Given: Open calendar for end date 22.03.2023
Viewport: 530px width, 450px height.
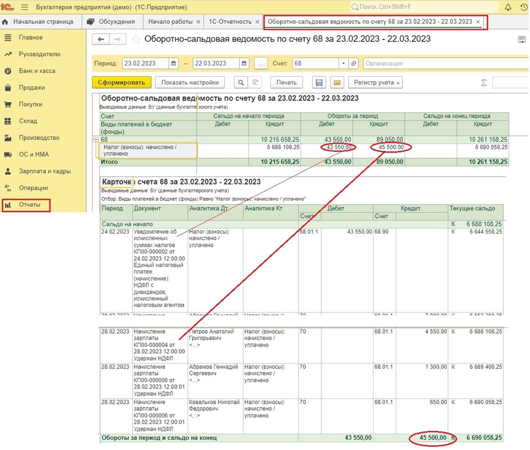Looking at the screenshot, I should (244, 63).
